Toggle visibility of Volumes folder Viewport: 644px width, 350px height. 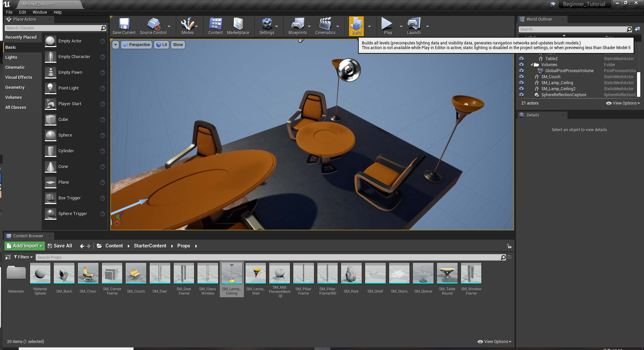click(x=521, y=64)
